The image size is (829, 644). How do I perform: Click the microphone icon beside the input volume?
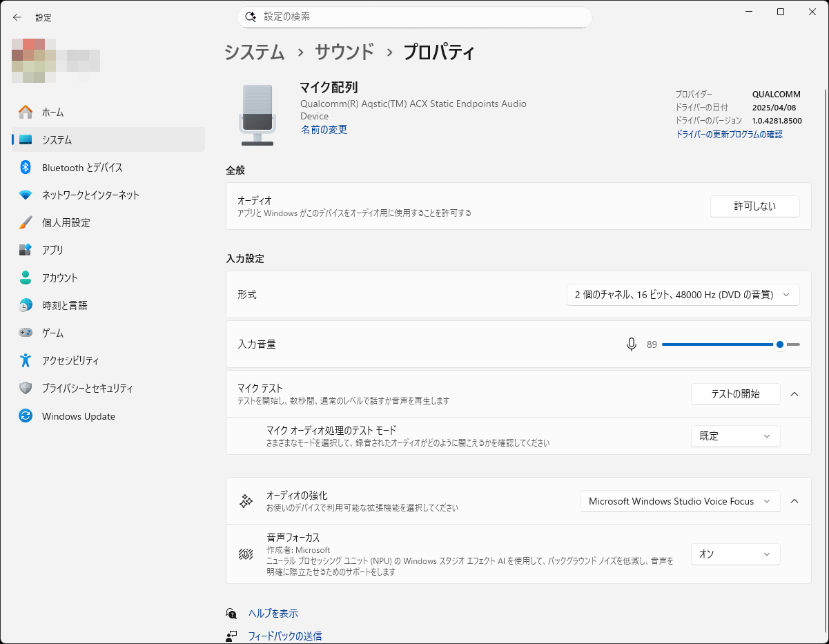pos(631,344)
